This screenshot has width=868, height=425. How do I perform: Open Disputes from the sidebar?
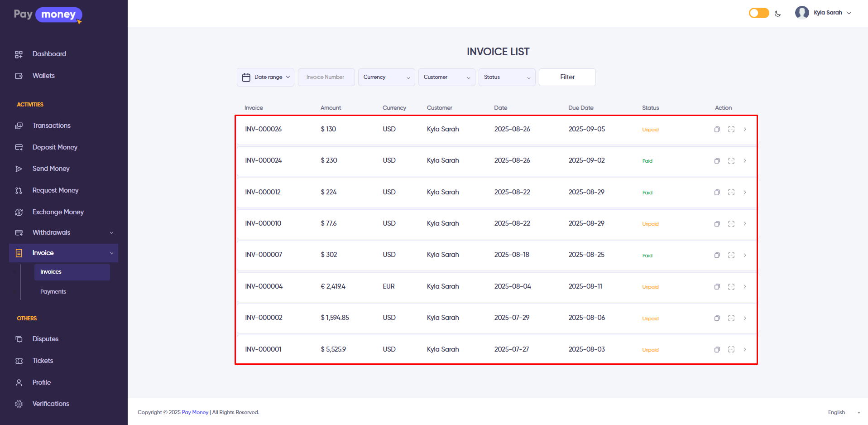click(45, 339)
